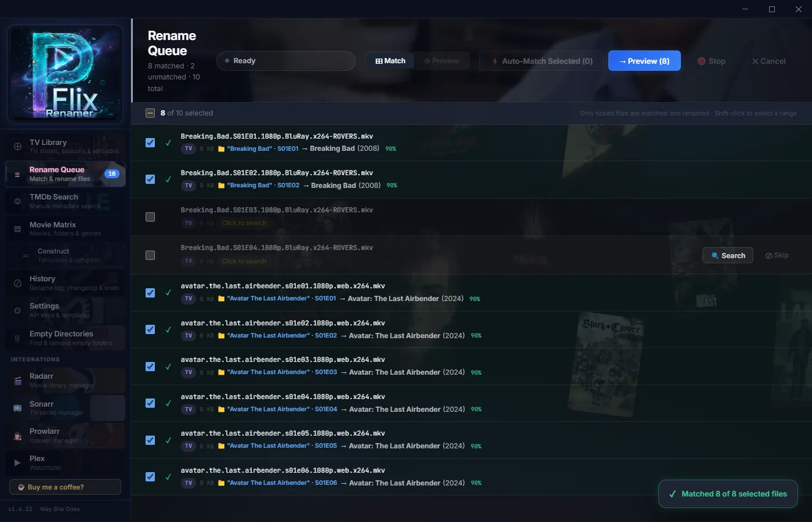The height and width of the screenshot is (522, 812).
Task: Click folder icon on Breaking Bad S01E02 row
Action: (x=221, y=186)
